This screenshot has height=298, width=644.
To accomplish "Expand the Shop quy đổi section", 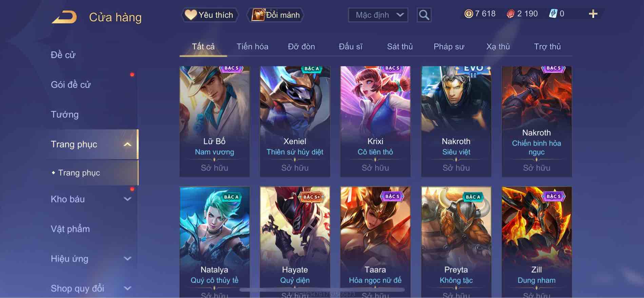I will [127, 288].
